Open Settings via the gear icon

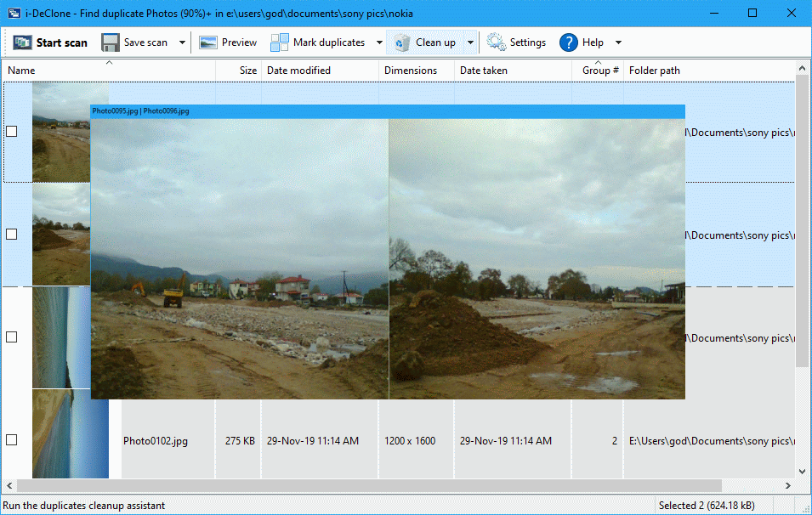497,42
